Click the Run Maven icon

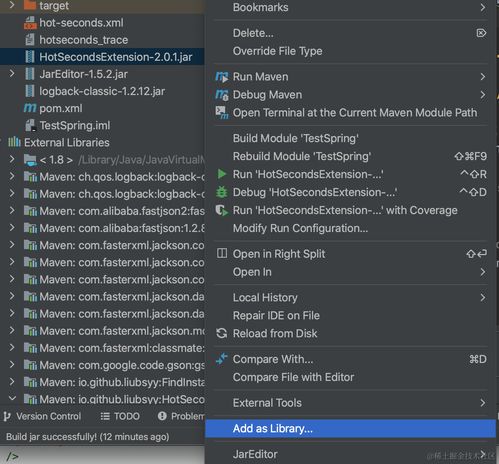point(222,77)
